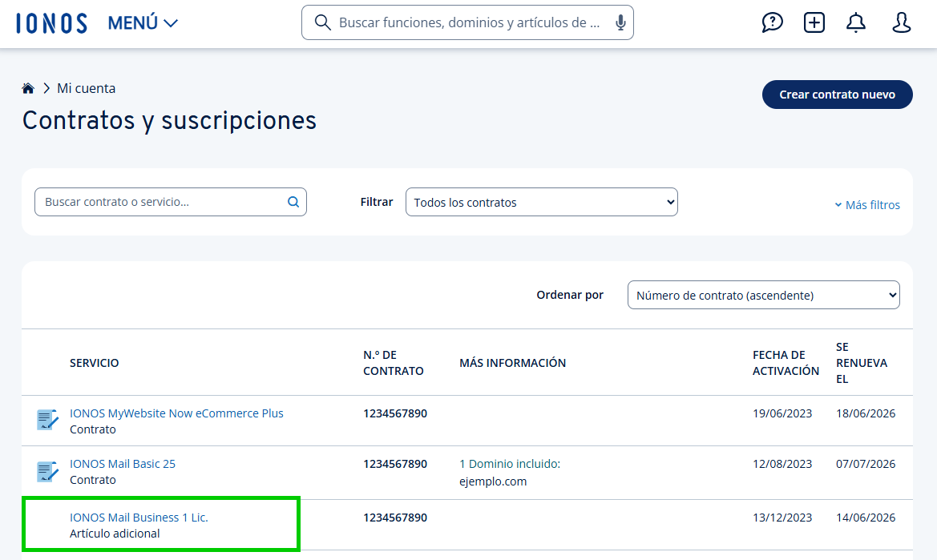Go to home via breadcrumb house icon
Viewport: 937px width, 560px height.
pyautogui.click(x=28, y=88)
